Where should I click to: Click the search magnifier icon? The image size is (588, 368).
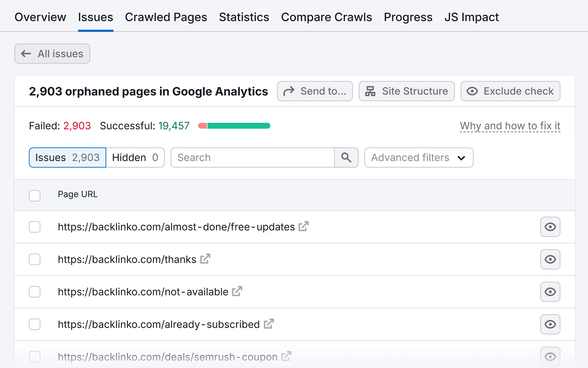point(346,158)
